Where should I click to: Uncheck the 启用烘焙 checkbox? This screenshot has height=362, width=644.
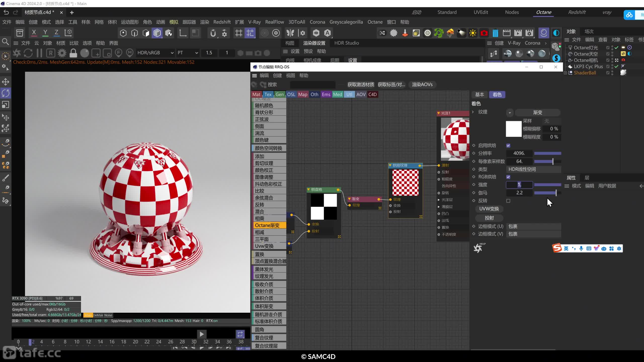(x=508, y=146)
